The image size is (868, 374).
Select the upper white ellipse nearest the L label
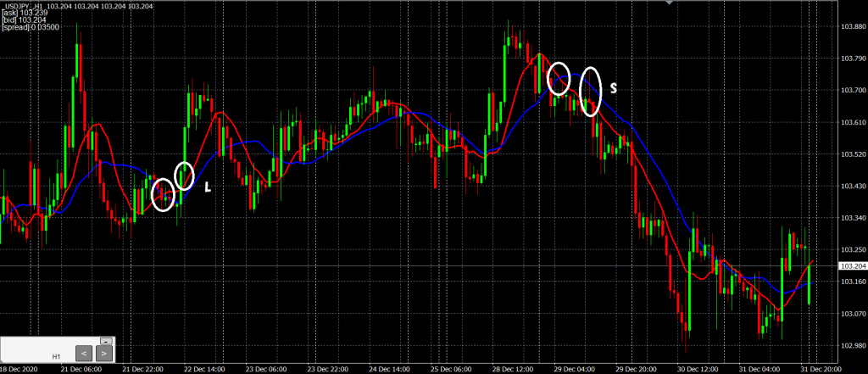point(184,175)
